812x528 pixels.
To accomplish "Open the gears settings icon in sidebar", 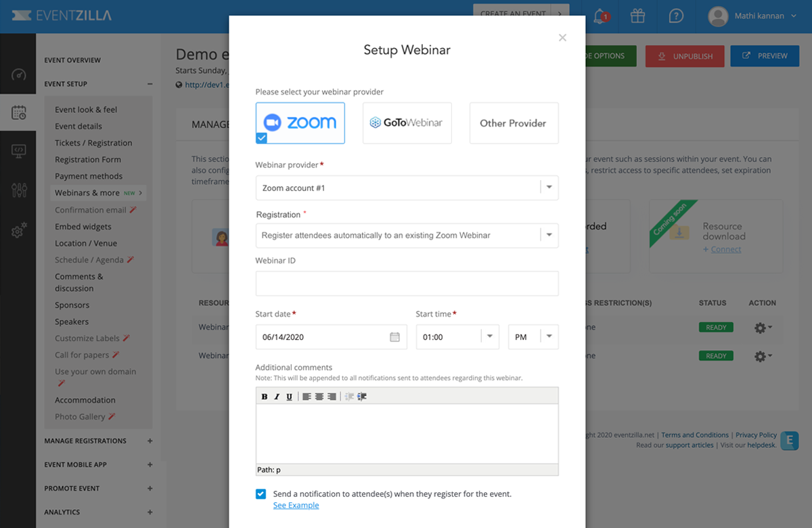I will (18, 231).
